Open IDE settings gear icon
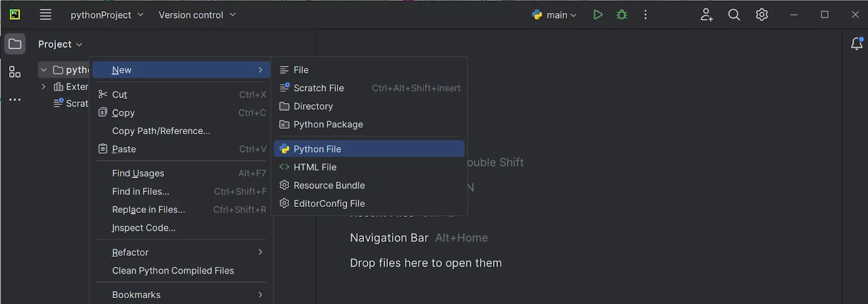Screen dimensions: 868x304 [x=762, y=15]
